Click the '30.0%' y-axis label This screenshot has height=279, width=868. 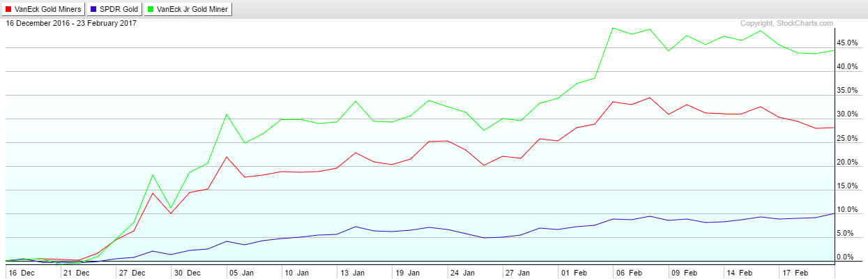847,114
